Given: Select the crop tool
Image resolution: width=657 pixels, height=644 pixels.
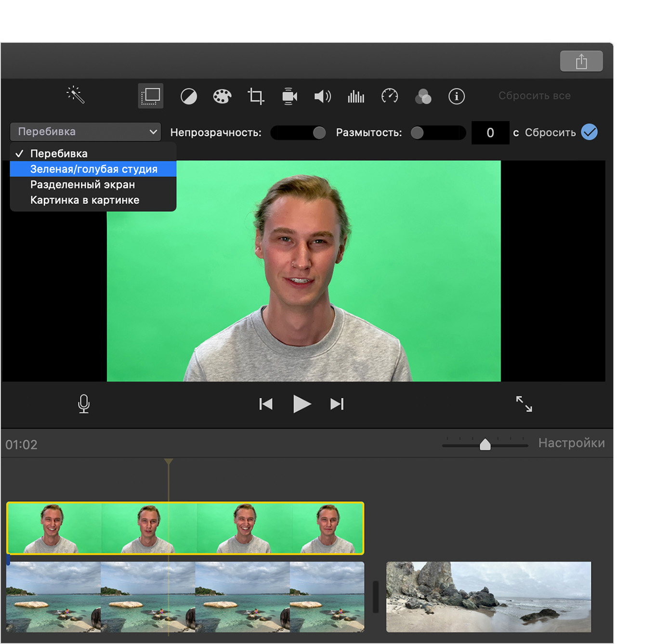Looking at the screenshot, I should pos(256,96).
